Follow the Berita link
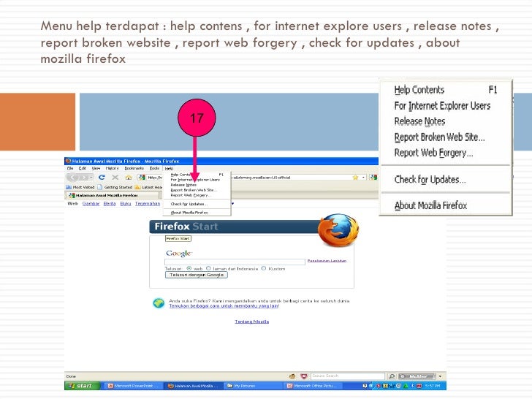Screen dimensions: 532x399 click(110, 204)
